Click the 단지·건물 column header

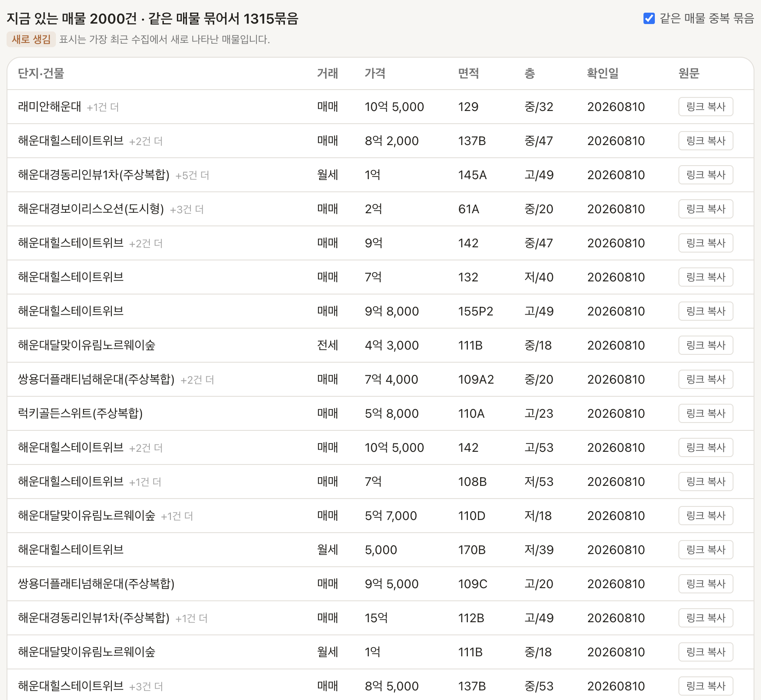[41, 73]
